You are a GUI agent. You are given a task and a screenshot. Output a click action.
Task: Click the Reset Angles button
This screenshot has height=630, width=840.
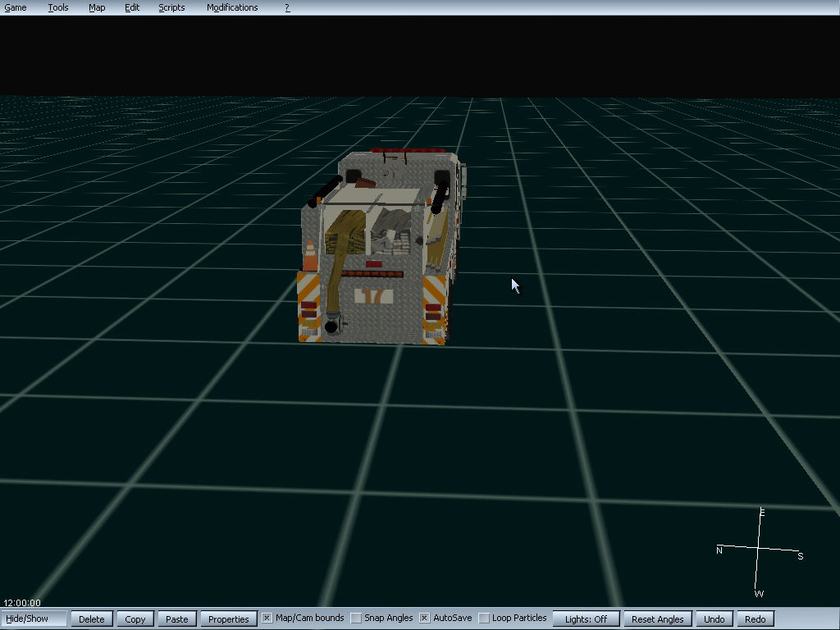[x=658, y=619]
